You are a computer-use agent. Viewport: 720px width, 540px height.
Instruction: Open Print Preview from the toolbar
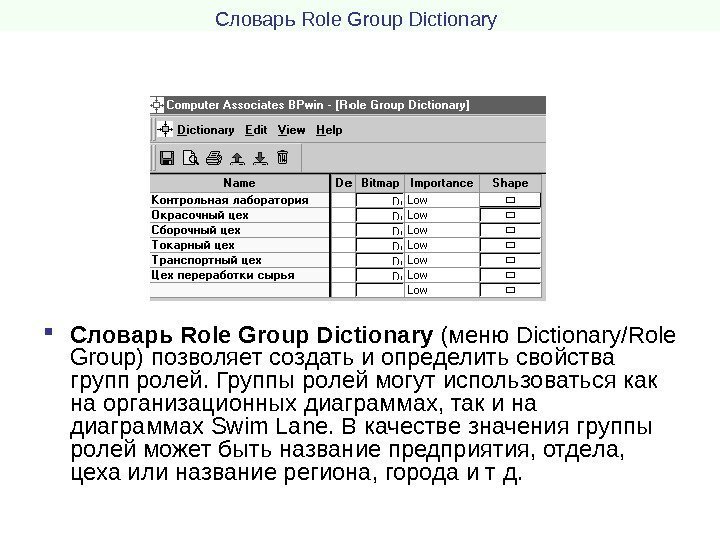tap(191, 158)
